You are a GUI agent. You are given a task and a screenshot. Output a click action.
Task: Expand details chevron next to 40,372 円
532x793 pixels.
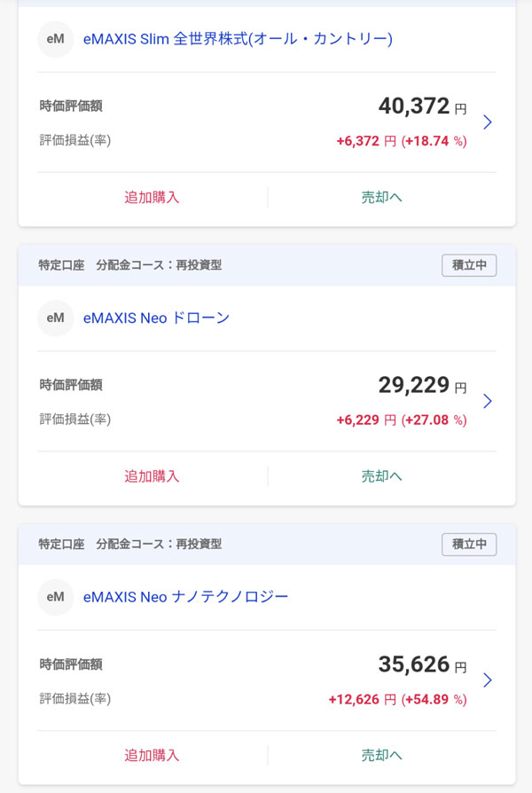487,122
